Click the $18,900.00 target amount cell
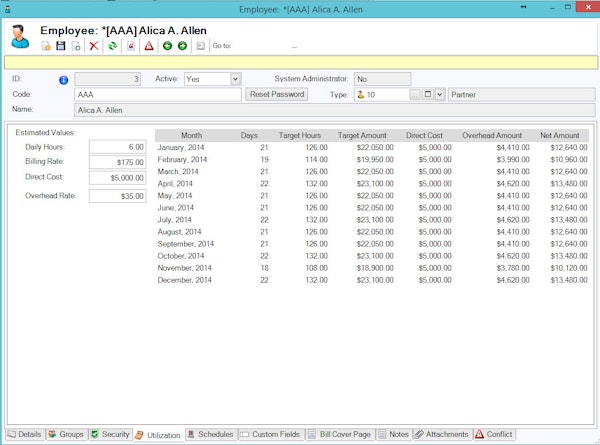600x445 pixels. pos(375,268)
